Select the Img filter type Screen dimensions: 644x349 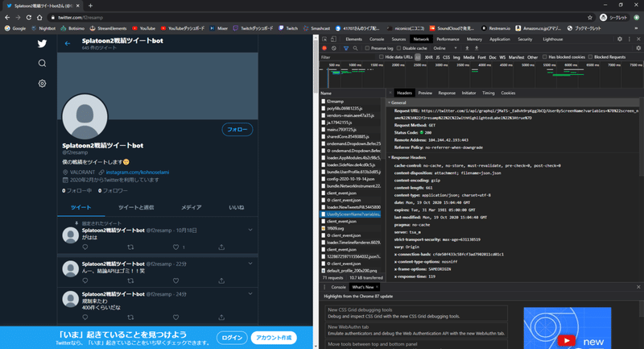coord(456,57)
